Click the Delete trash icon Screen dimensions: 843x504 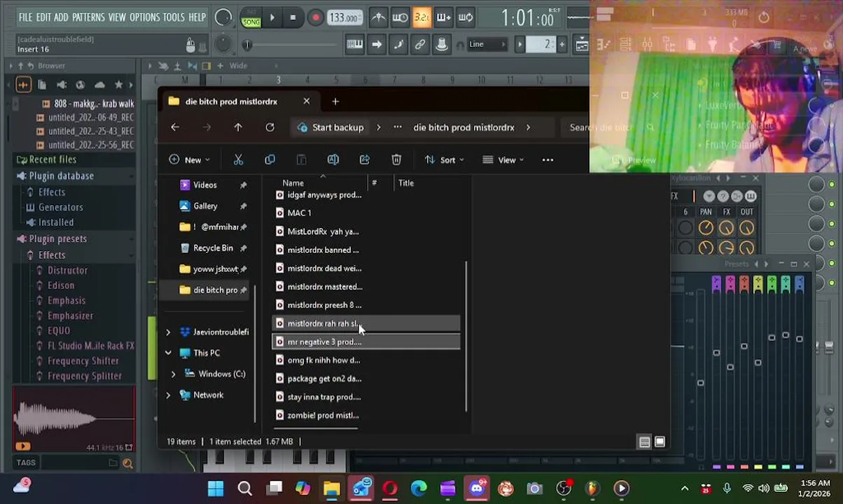[396, 160]
